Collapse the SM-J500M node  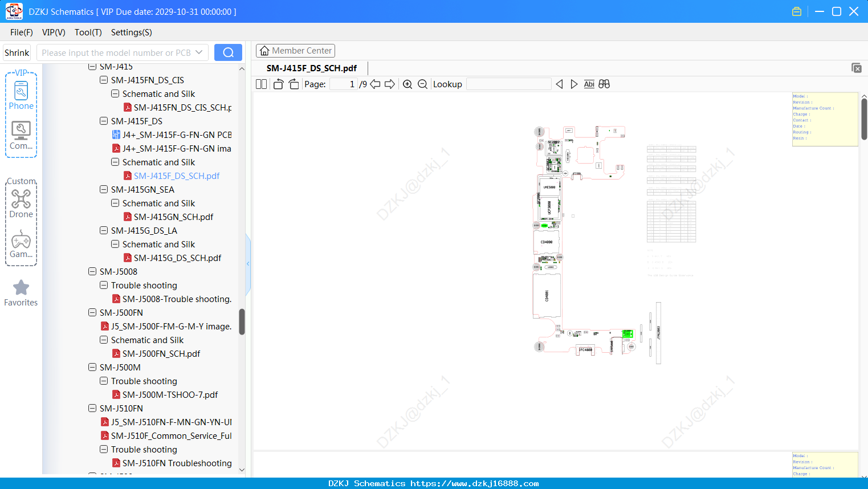click(92, 368)
